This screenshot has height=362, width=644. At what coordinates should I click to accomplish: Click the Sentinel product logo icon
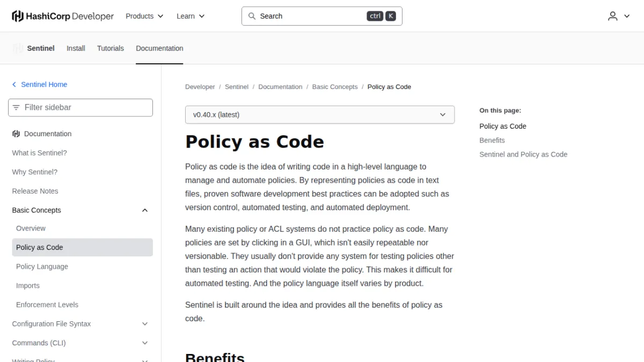pyautogui.click(x=18, y=48)
